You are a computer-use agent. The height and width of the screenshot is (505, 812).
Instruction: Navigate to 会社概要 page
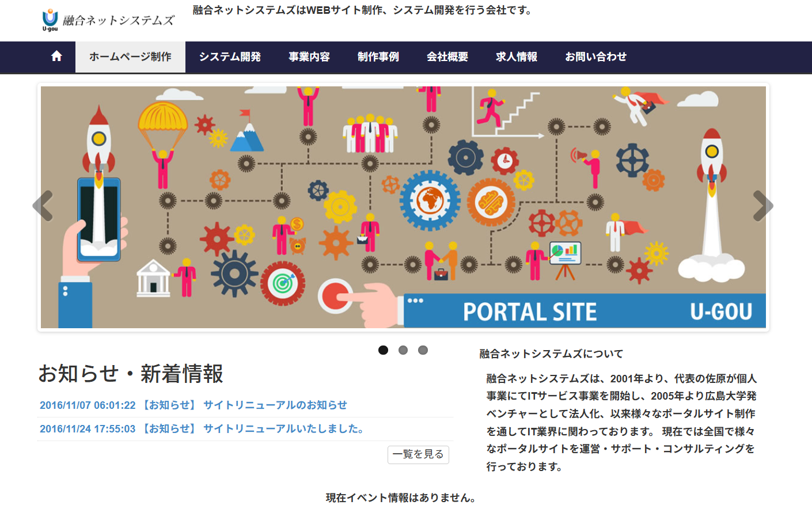click(447, 57)
